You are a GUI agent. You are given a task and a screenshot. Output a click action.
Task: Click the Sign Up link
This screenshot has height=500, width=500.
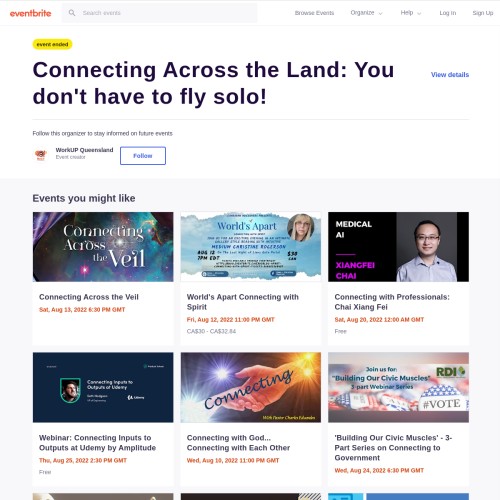[x=483, y=13]
